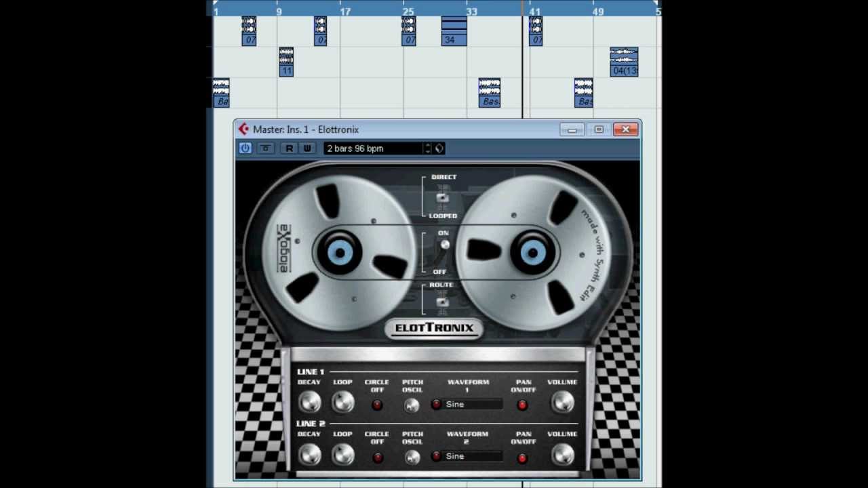
Task: Select clip 07 at bar 25
Action: (x=408, y=31)
